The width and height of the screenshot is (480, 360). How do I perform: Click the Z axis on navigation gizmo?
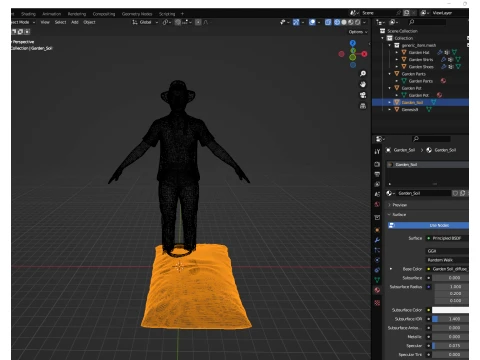pyautogui.click(x=353, y=43)
